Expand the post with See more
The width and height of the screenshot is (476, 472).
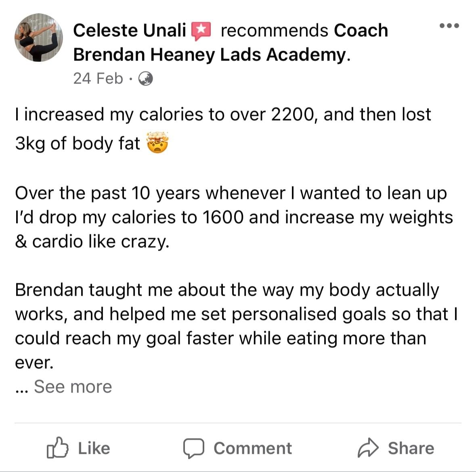click(73, 386)
